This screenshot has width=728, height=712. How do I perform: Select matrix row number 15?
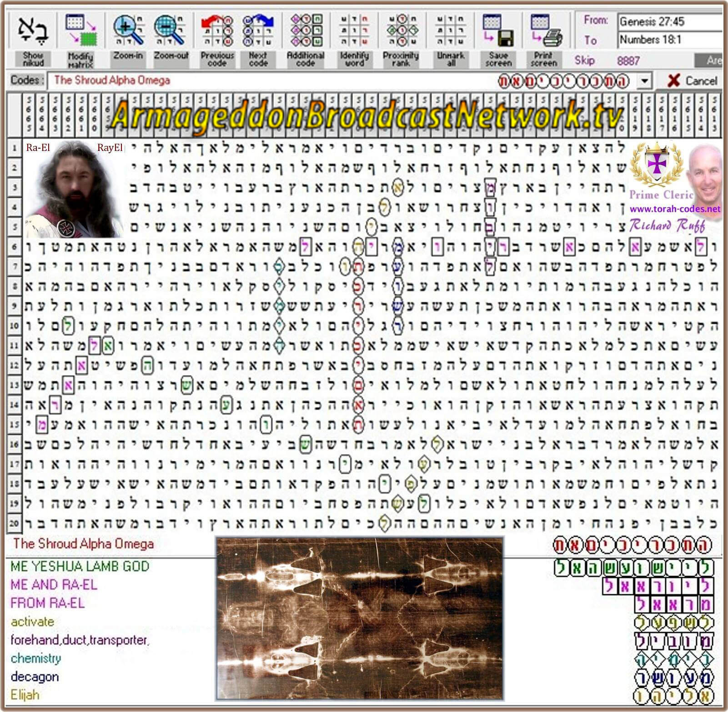pos(15,425)
